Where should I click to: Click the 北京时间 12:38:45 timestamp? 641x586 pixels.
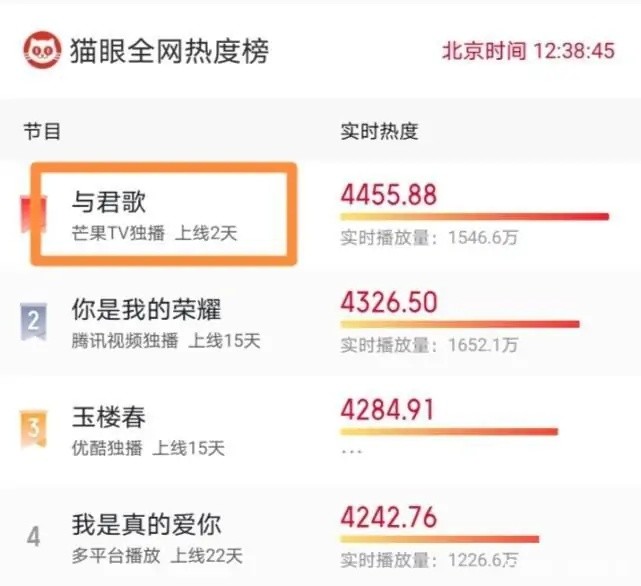click(x=528, y=51)
